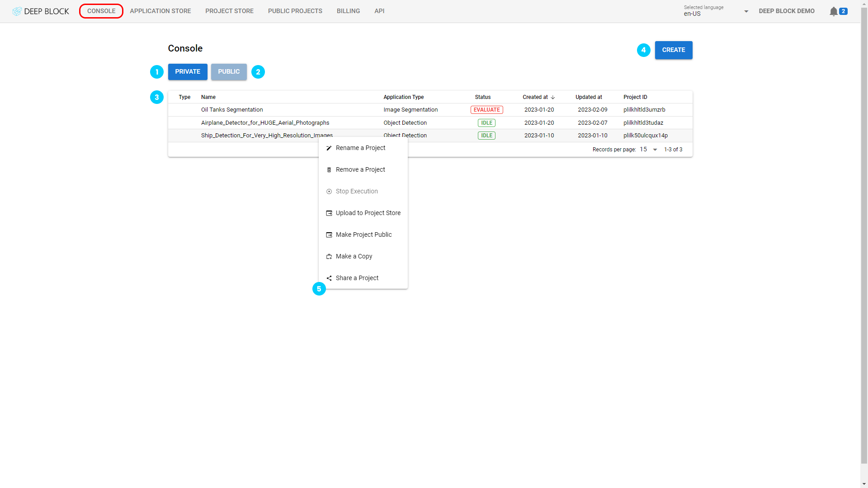Click the Type column header
868x488 pixels.
pos(184,97)
